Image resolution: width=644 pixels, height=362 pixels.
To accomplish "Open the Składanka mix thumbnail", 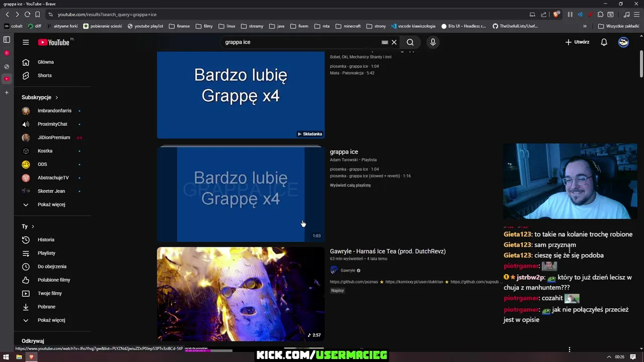I will click(x=240, y=95).
